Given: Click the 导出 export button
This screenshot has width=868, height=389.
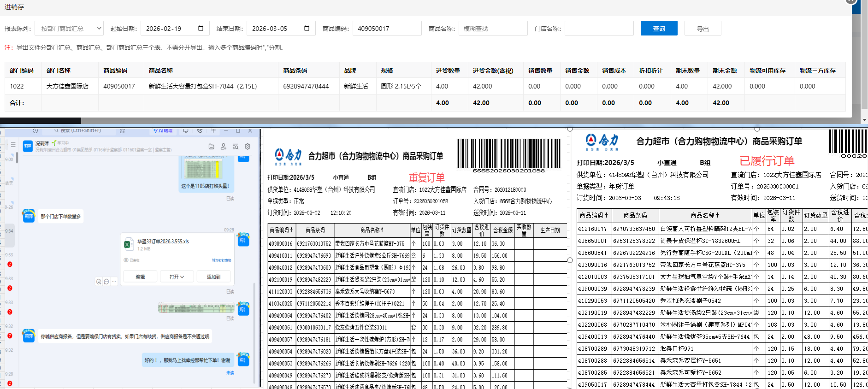Looking at the screenshot, I should pos(703,29).
